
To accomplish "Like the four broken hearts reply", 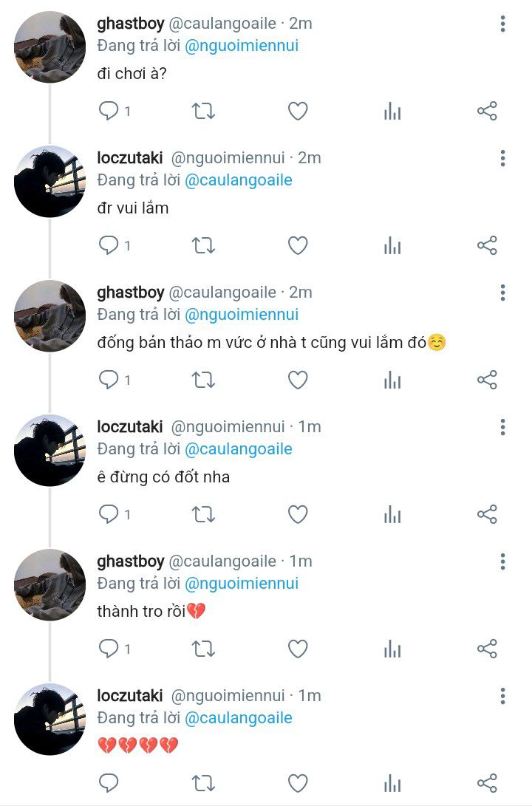I will (298, 783).
